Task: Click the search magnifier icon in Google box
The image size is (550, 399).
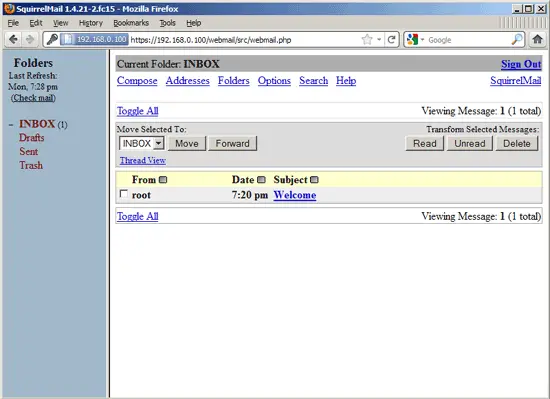Action: (517, 40)
